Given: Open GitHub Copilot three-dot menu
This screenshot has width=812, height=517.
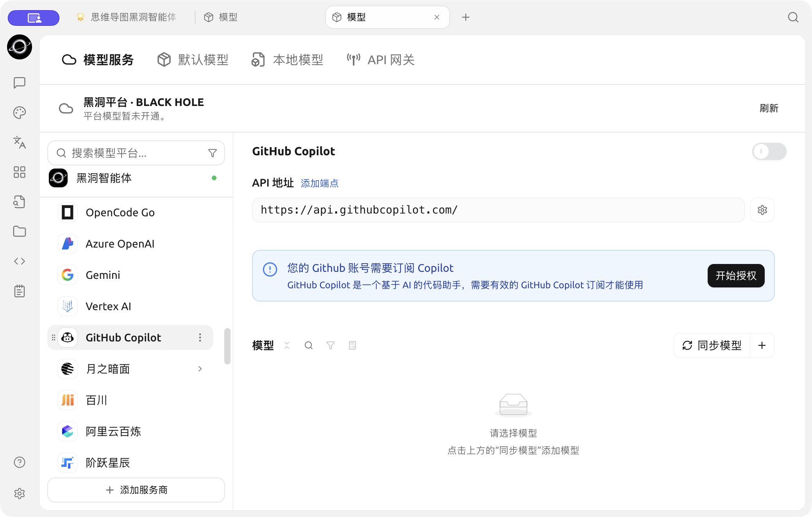Looking at the screenshot, I should [200, 337].
